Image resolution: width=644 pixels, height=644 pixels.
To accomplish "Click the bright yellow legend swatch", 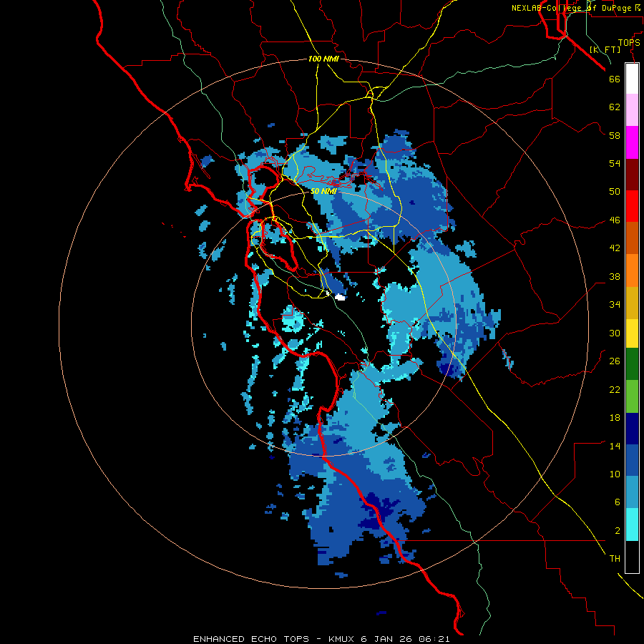I will [632, 333].
